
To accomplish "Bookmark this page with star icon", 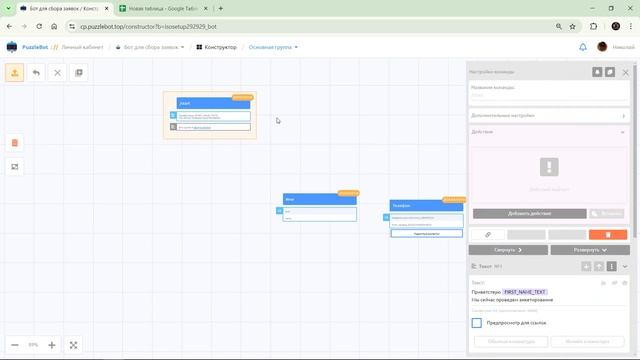I will click(x=572, y=27).
